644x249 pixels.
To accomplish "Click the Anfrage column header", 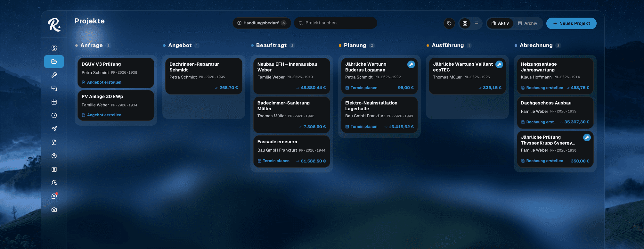I will [x=92, y=46].
